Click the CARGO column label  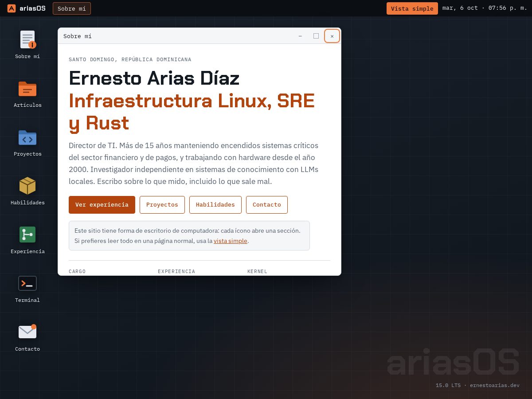(x=77, y=271)
